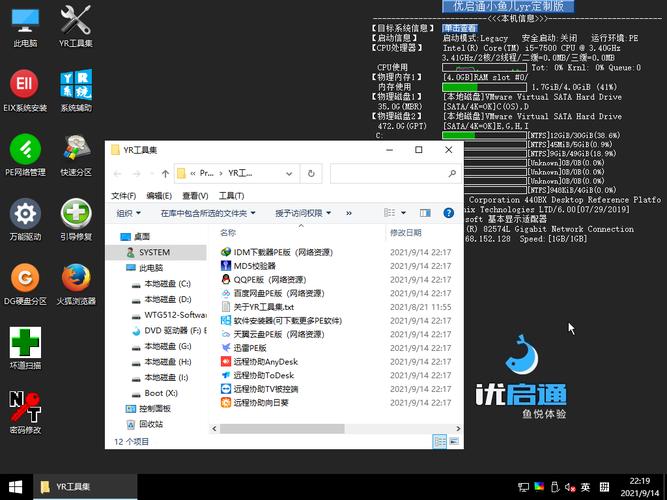Open 引导修复 desktop icon
Viewport: 667px width, 500px height.
click(x=76, y=220)
